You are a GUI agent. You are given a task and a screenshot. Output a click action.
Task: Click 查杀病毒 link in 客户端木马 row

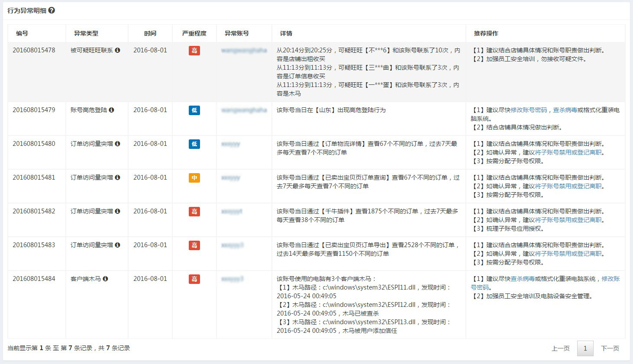(x=523, y=279)
